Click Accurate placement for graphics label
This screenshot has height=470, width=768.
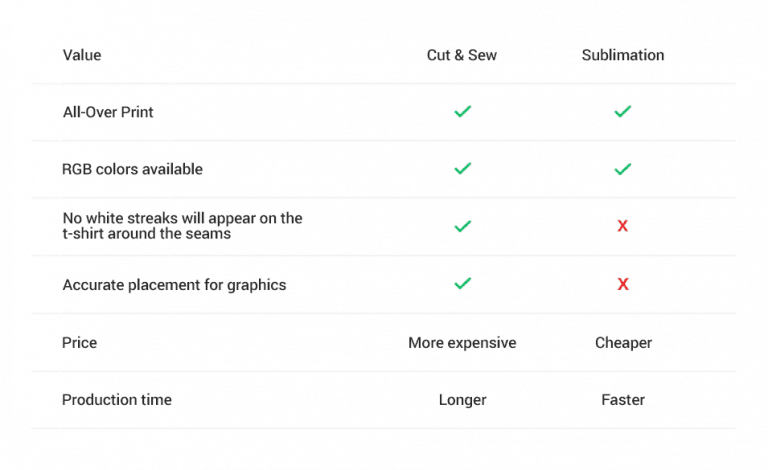click(x=174, y=285)
